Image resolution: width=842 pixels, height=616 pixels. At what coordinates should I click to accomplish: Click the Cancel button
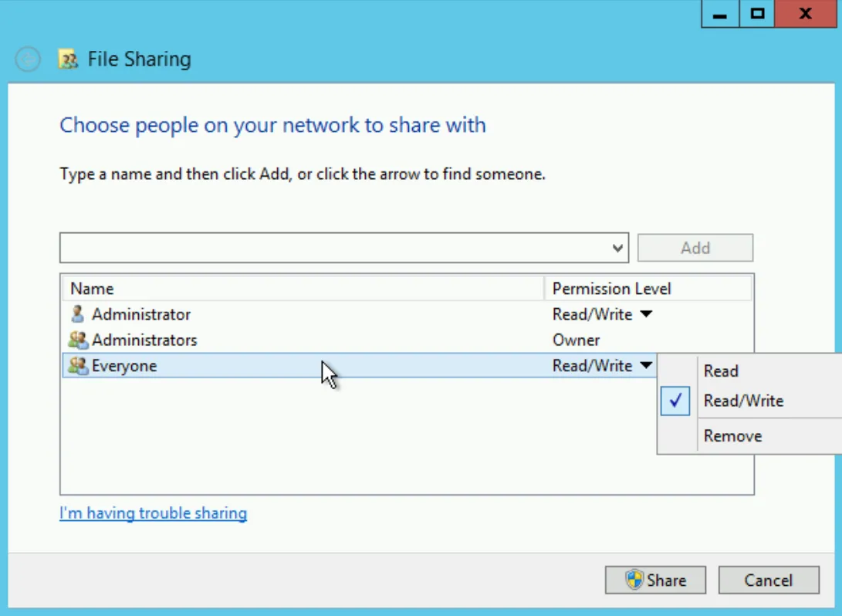(769, 580)
